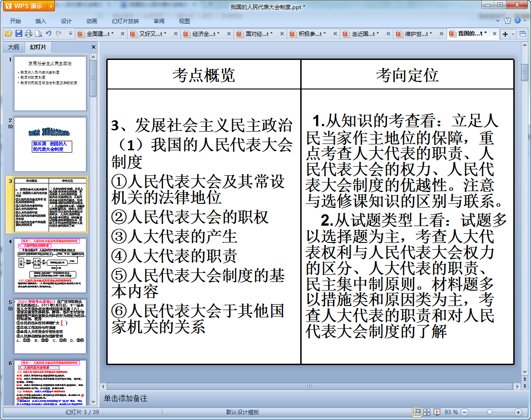Viewport: 531px width, 420px height.
Task: Open the 视图 menu tab
Action: click(184, 21)
